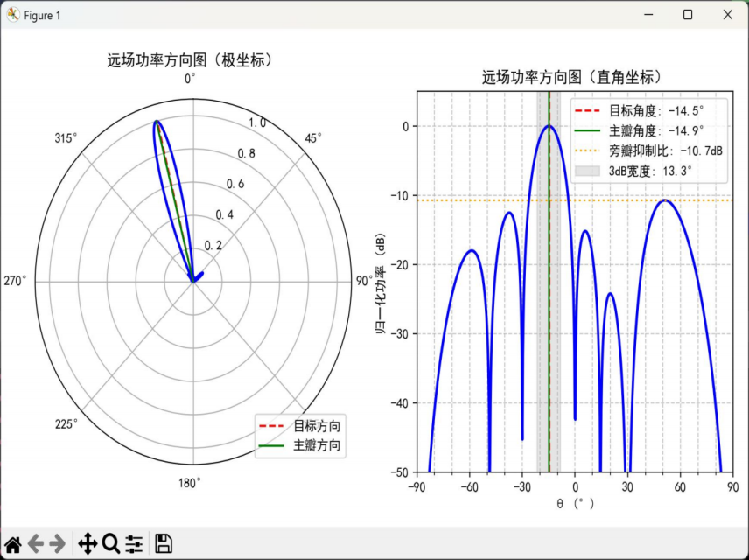Click the Figure 1 window app icon
This screenshot has height=560, width=749.
(12, 15)
